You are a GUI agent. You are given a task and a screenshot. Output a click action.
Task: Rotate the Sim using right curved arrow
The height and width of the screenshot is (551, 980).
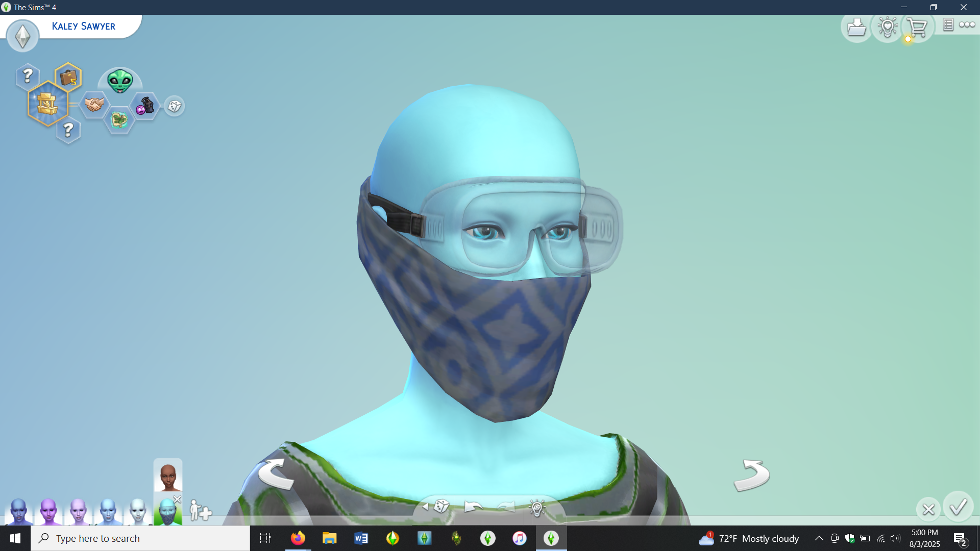click(751, 475)
